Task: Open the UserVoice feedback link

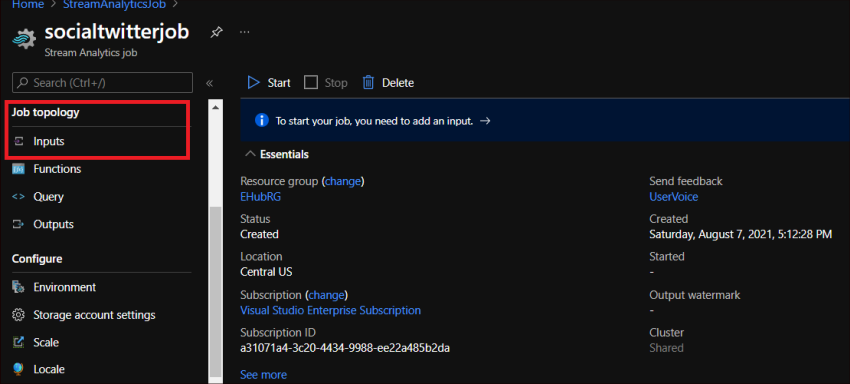Action: coord(674,197)
